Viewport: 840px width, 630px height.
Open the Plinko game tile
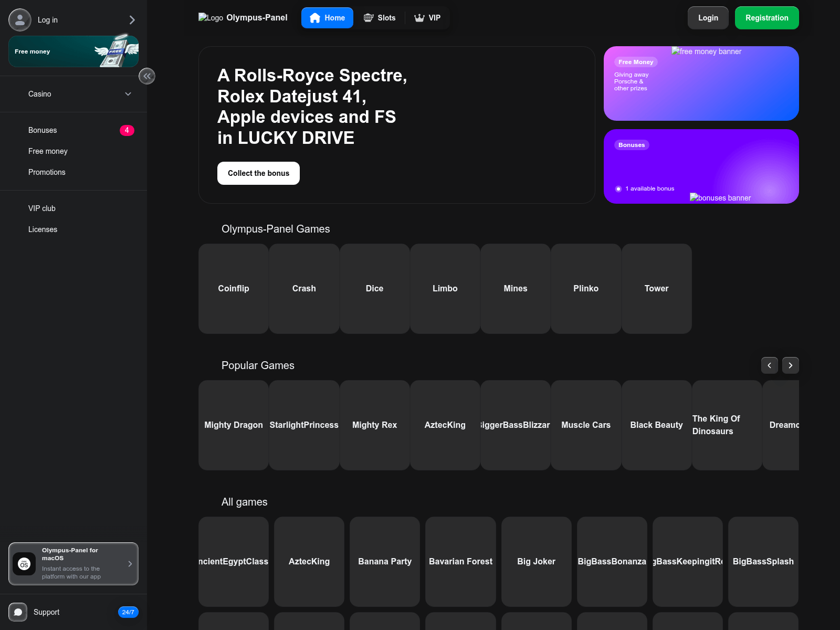point(586,289)
